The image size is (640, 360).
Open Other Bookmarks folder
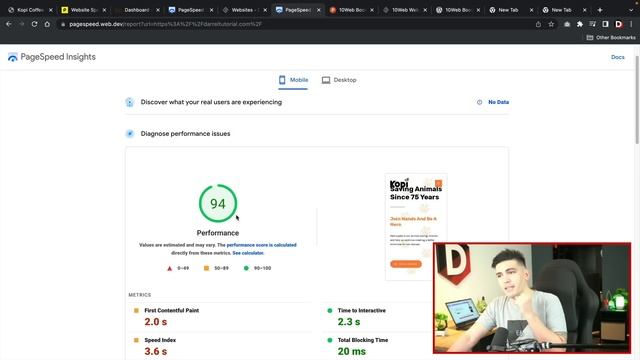[x=611, y=38]
